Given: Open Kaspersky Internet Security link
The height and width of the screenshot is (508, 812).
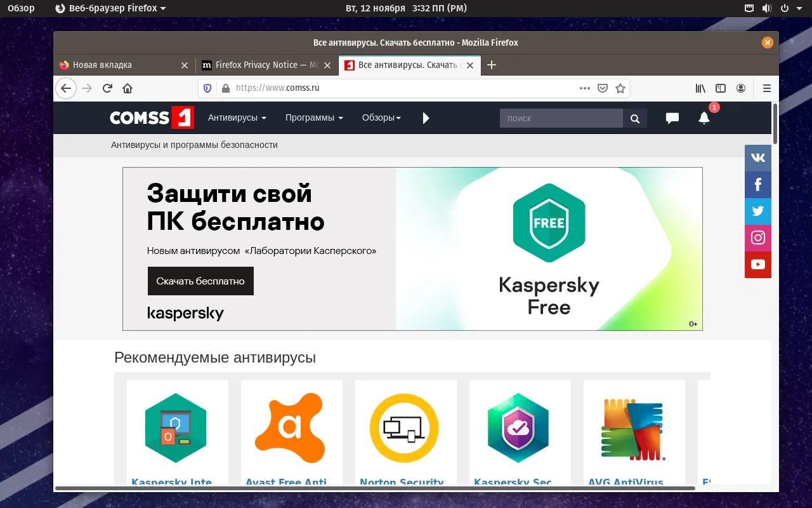Looking at the screenshot, I should [171, 482].
